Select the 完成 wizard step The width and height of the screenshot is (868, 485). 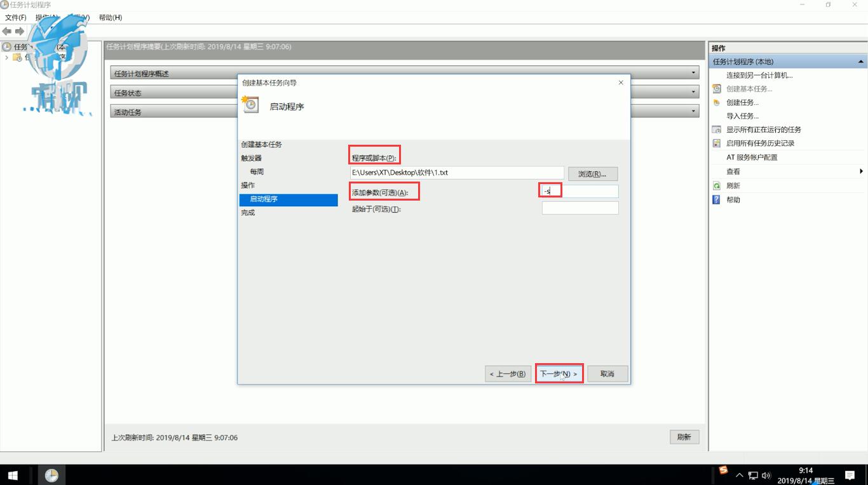pyautogui.click(x=248, y=213)
